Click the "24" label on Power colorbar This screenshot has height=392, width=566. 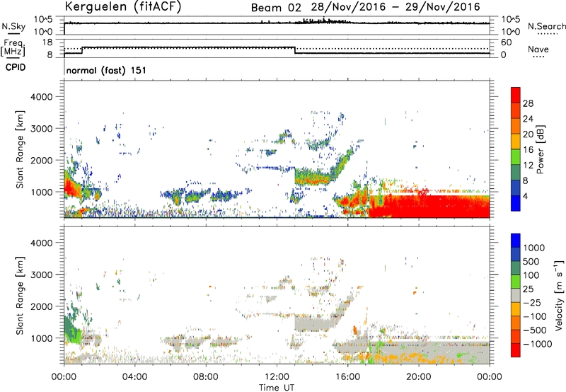click(528, 119)
